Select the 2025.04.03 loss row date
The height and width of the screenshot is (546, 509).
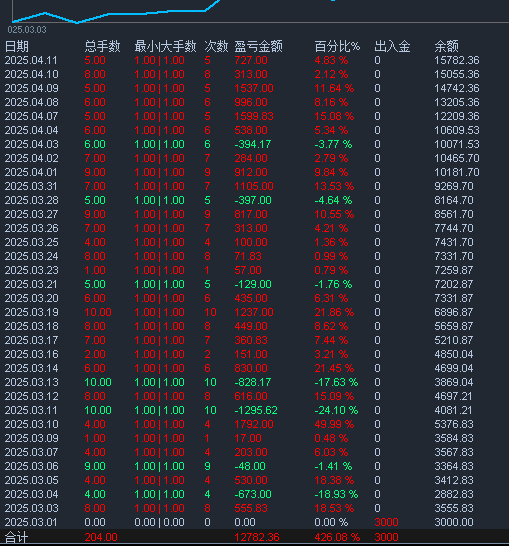point(32,144)
